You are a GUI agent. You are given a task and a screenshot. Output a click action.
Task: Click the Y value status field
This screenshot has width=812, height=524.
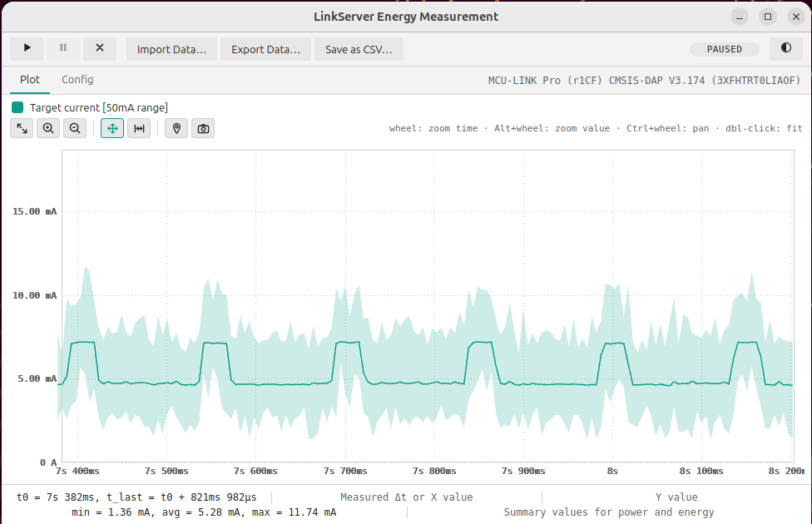[676, 497]
